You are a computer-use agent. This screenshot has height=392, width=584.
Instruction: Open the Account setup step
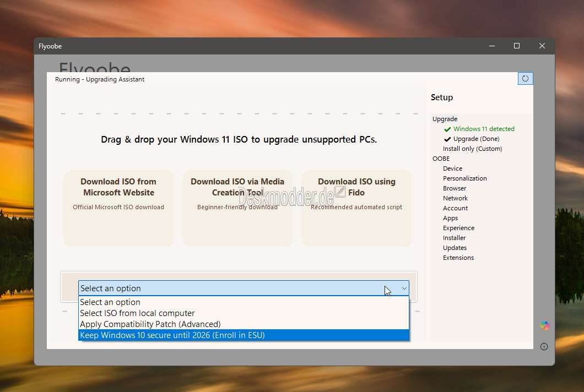(455, 208)
